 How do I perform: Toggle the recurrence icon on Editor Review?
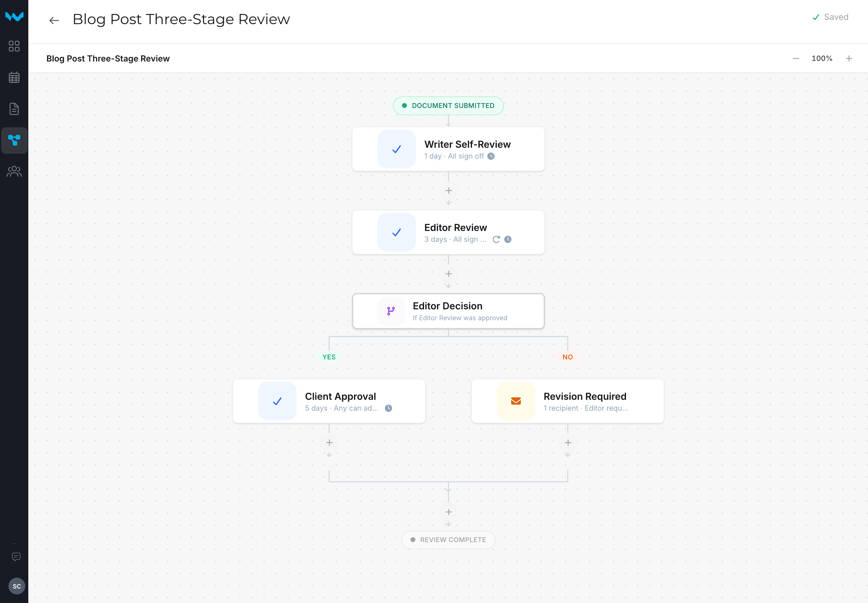click(496, 239)
